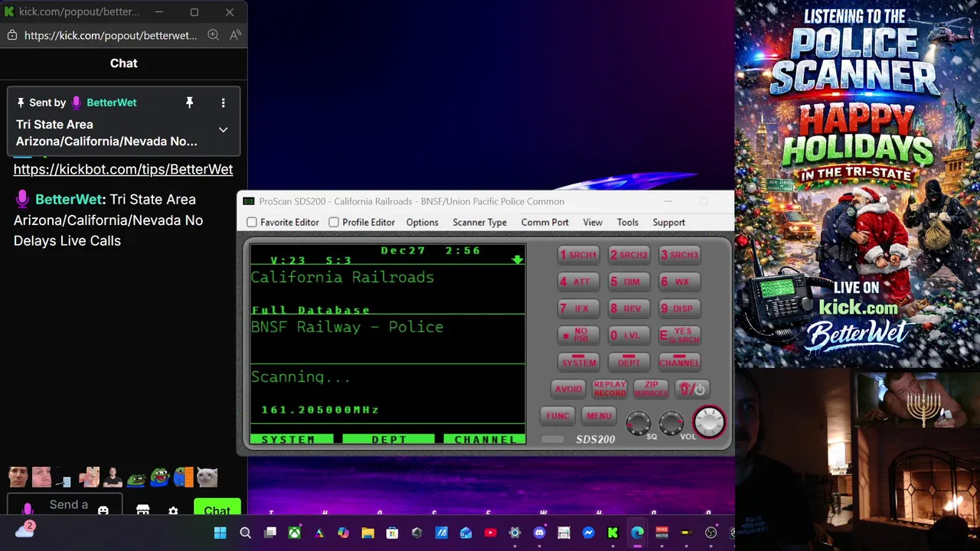
Task: Open the emoji picker in chat input
Action: click(x=103, y=510)
